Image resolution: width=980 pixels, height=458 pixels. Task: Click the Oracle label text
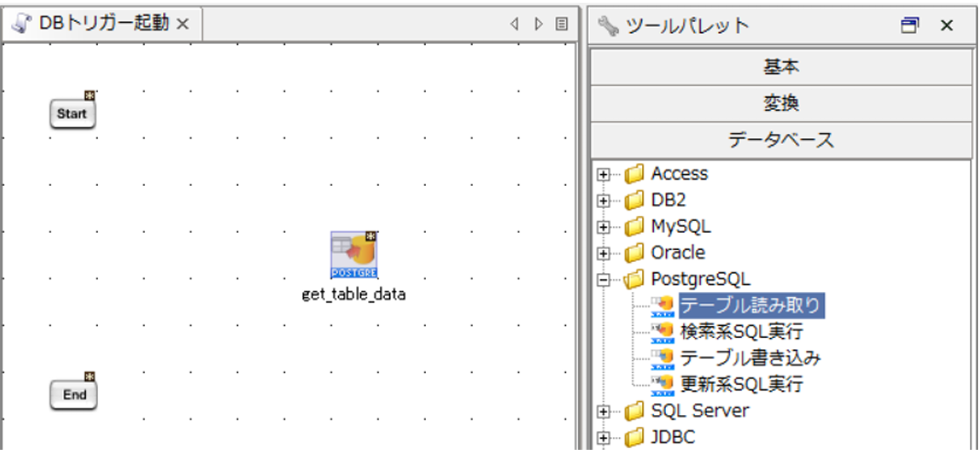tap(678, 253)
